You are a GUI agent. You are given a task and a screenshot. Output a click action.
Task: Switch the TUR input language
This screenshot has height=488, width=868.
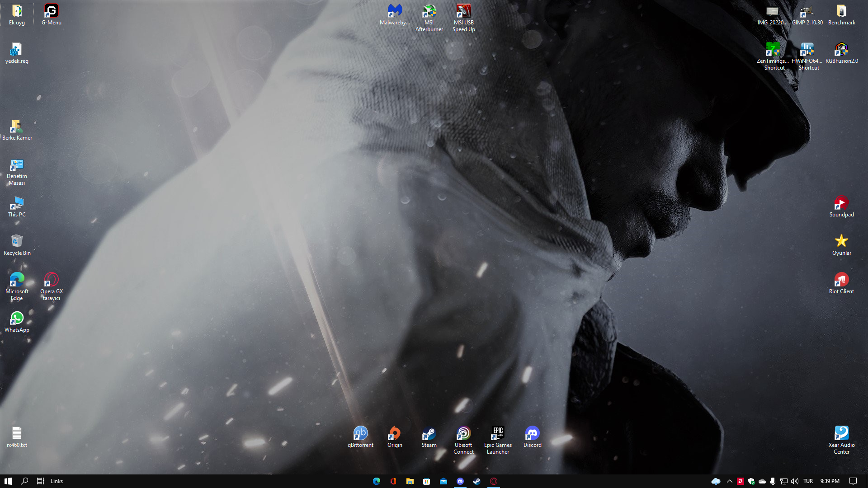coord(808,481)
